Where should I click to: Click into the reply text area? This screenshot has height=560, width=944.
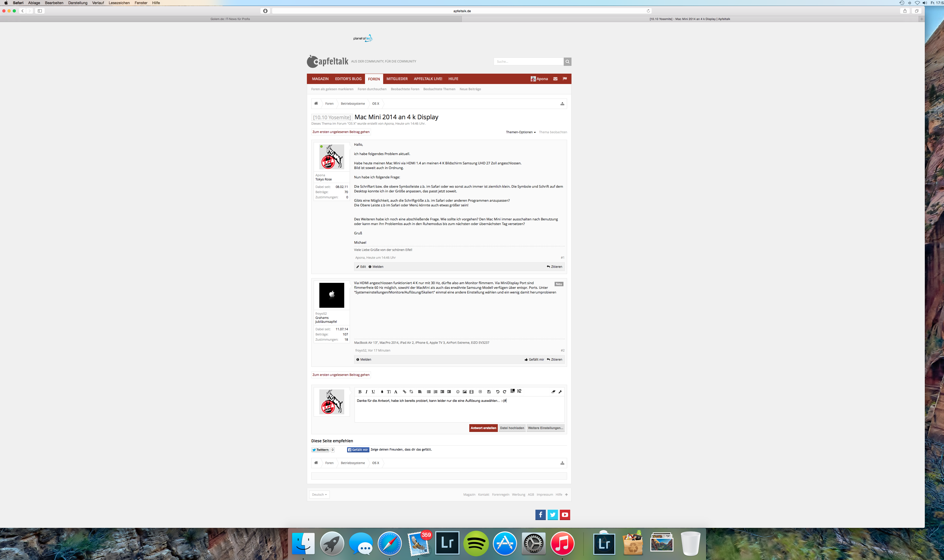pyautogui.click(x=459, y=409)
